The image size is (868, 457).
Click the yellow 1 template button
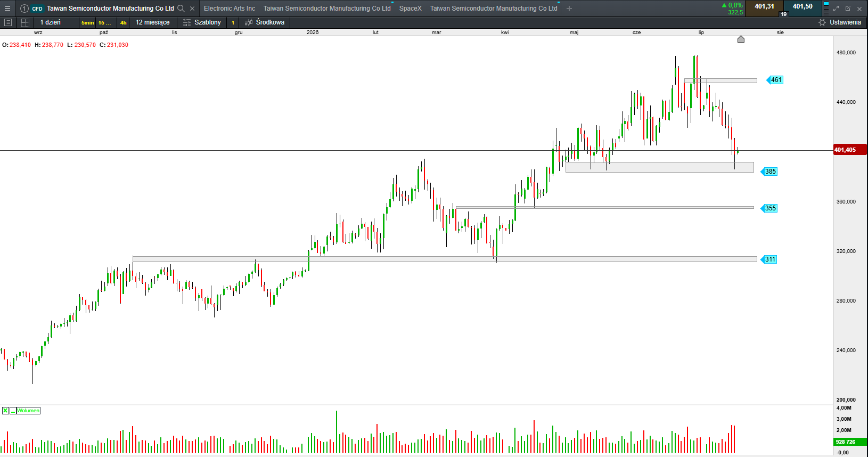233,22
